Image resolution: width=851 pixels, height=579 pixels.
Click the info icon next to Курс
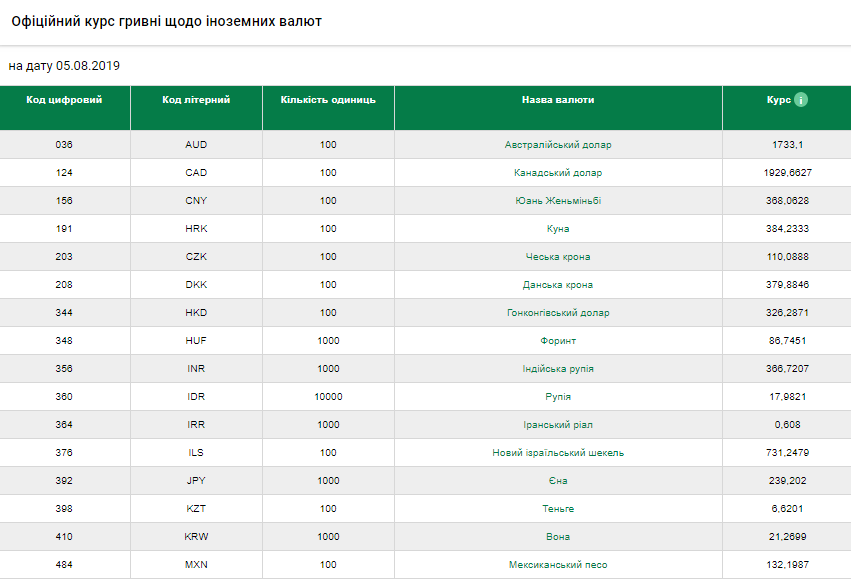tap(800, 100)
